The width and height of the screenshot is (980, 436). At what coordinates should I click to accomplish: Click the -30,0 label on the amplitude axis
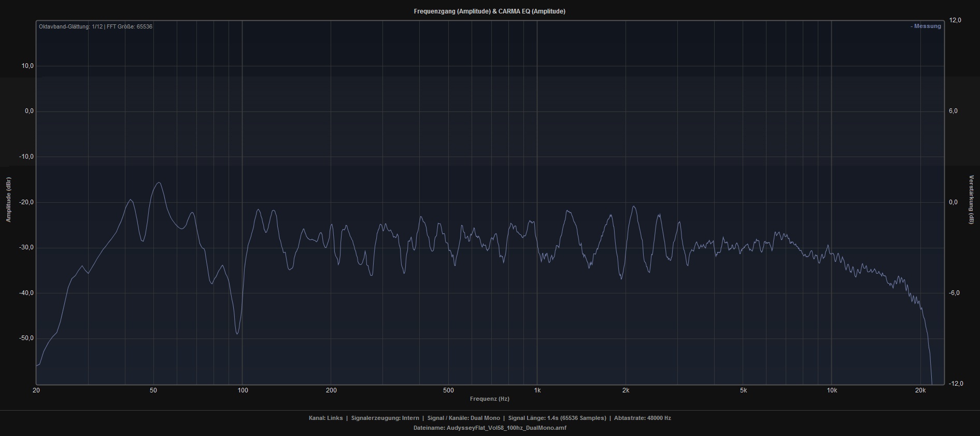26,247
